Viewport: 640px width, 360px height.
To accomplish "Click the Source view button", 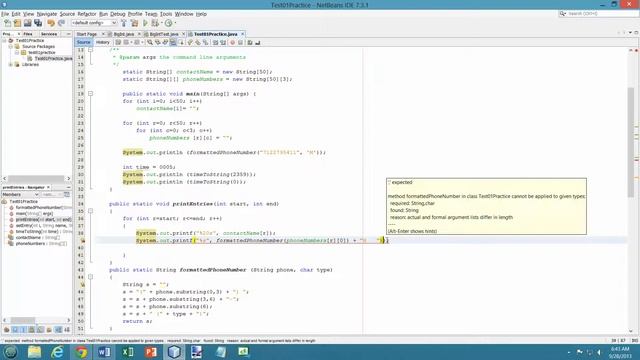I will point(83,42).
